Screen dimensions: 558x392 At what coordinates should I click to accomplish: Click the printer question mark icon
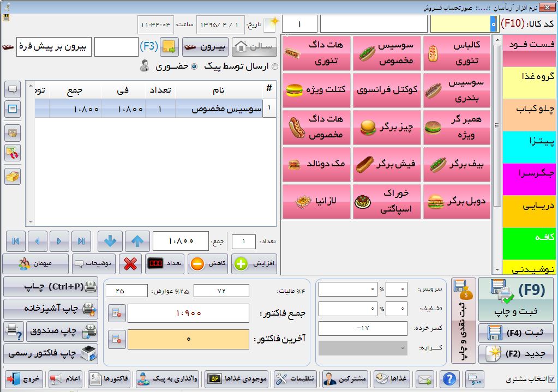coord(14,331)
